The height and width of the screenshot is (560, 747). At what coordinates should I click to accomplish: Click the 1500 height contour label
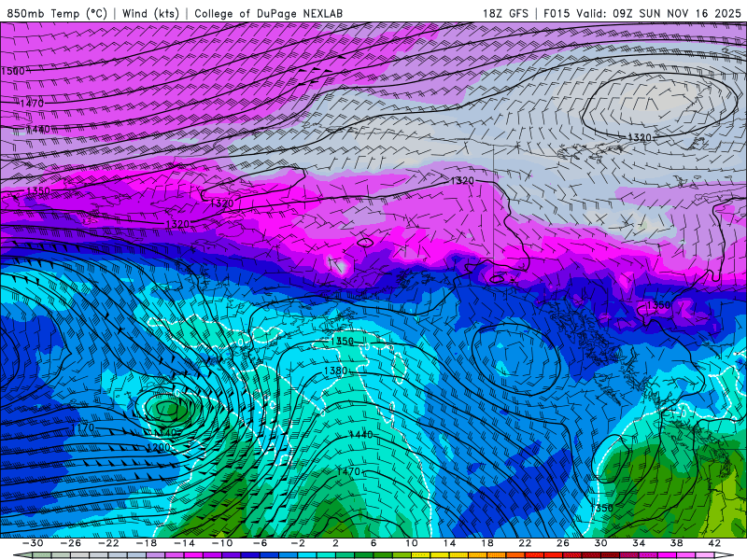[x=13, y=72]
